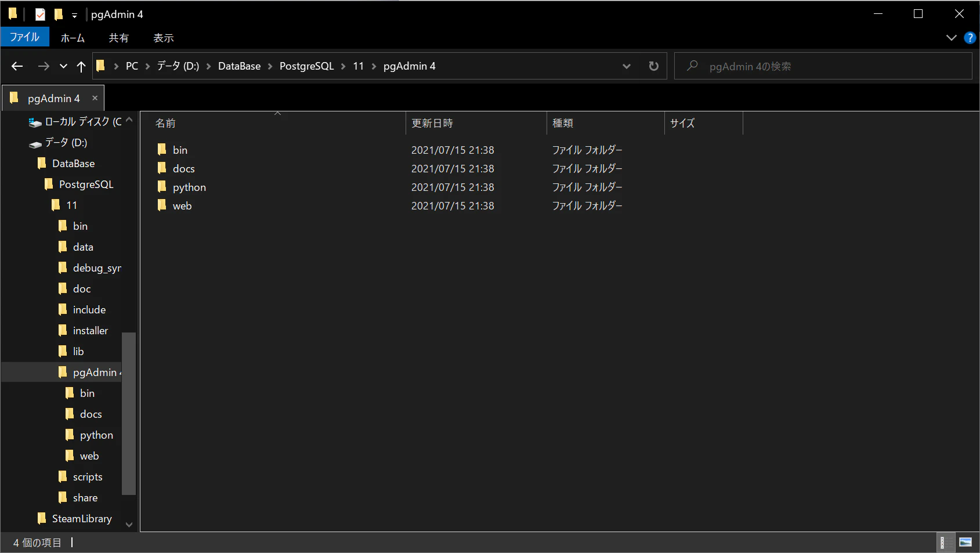Select pgAdmin folder in navigation tree
Image resolution: width=980 pixels, height=553 pixels.
62,372
